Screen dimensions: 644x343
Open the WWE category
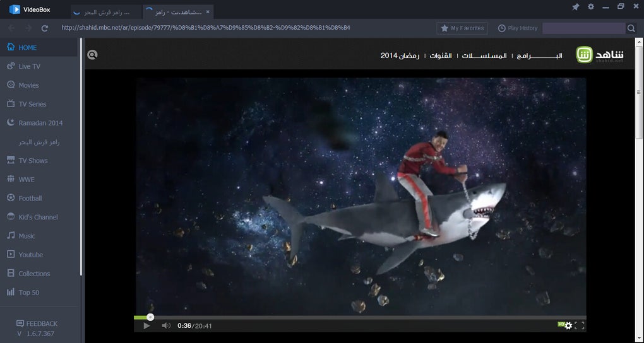click(x=39, y=179)
